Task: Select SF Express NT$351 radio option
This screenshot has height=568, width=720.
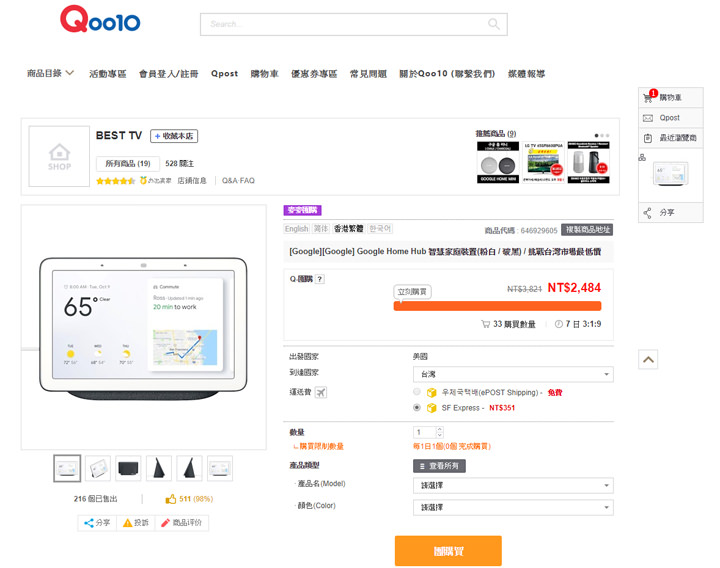Action: click(417, 408)
